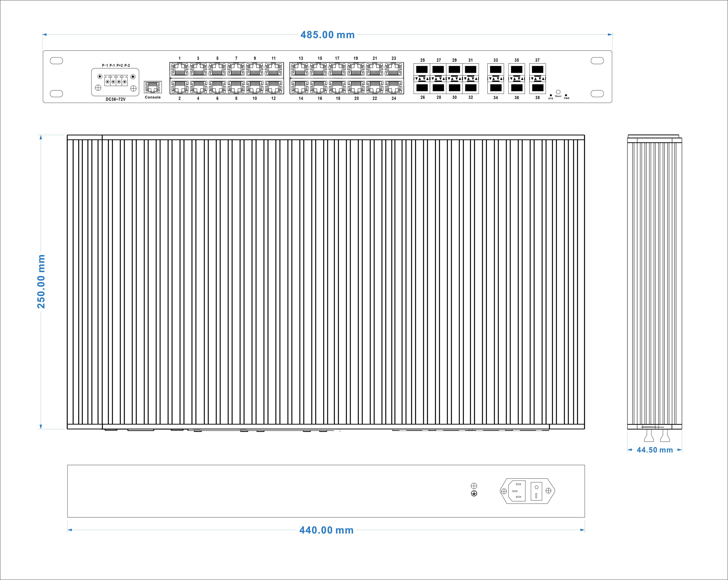Click the port number label 1
Screen dimensions: 728x580
tap(180, 58)
